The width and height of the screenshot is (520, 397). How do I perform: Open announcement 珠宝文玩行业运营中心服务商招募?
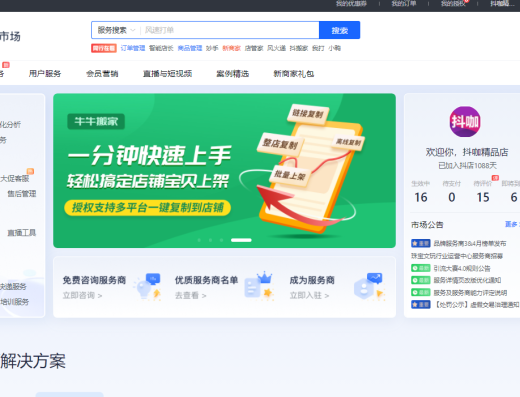point(457,256)
